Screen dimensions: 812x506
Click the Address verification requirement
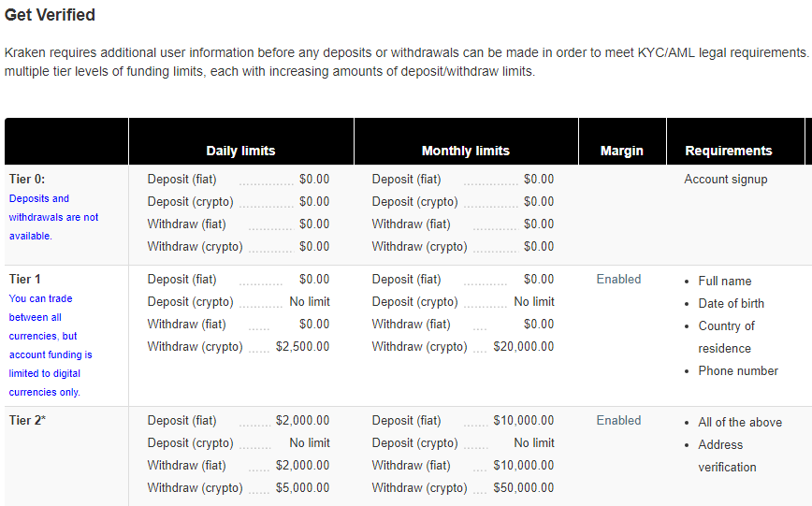pos(727,455)
